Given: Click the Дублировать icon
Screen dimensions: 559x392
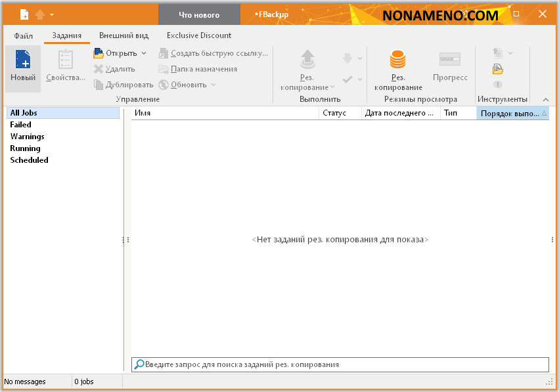Looking at the screenshot, I should click(x=99, y=85).
